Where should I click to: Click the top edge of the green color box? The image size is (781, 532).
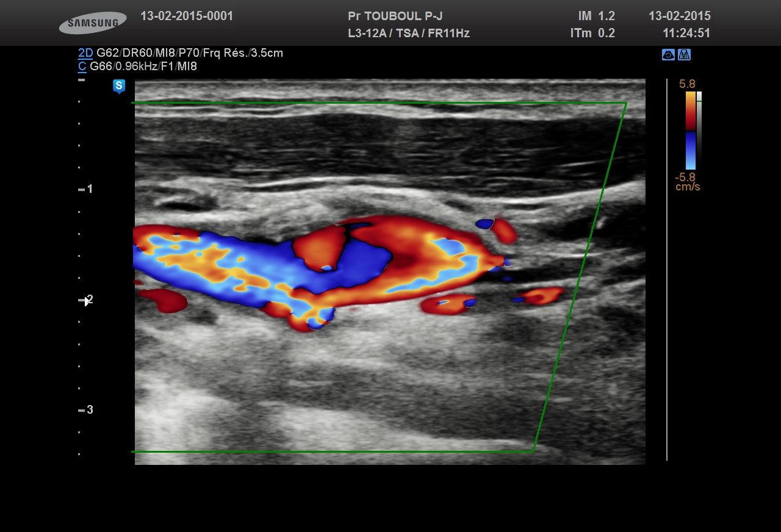pos(378,103)
